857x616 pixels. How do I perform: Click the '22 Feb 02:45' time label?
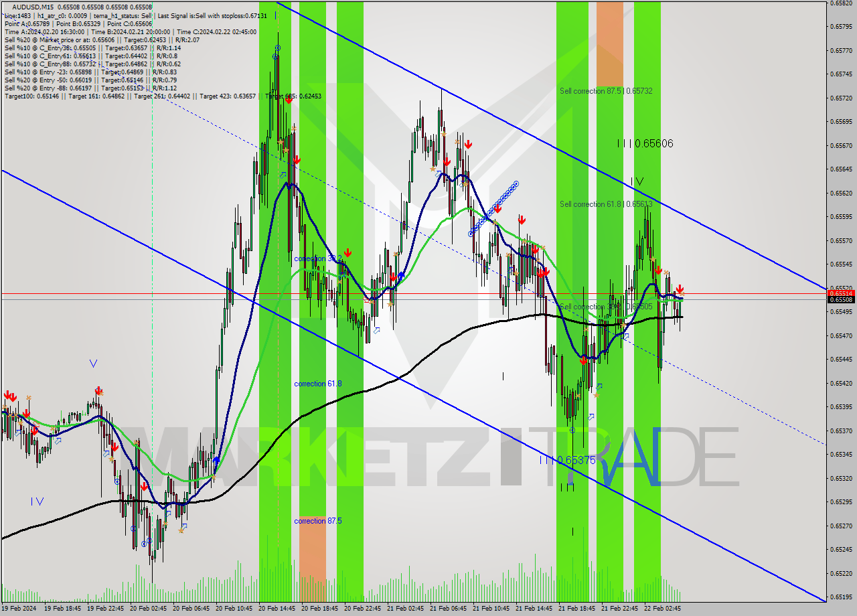pyautogui.click(x=663, y=609)
